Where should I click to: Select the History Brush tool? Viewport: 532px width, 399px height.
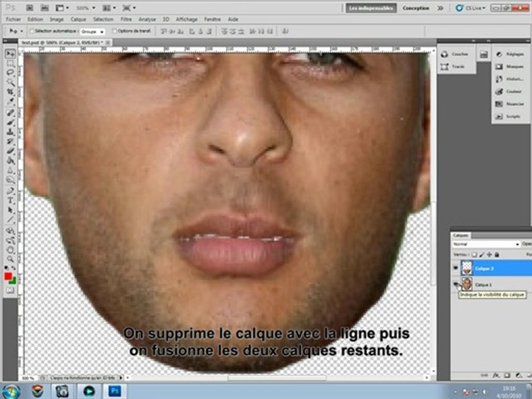pos(11,141)
